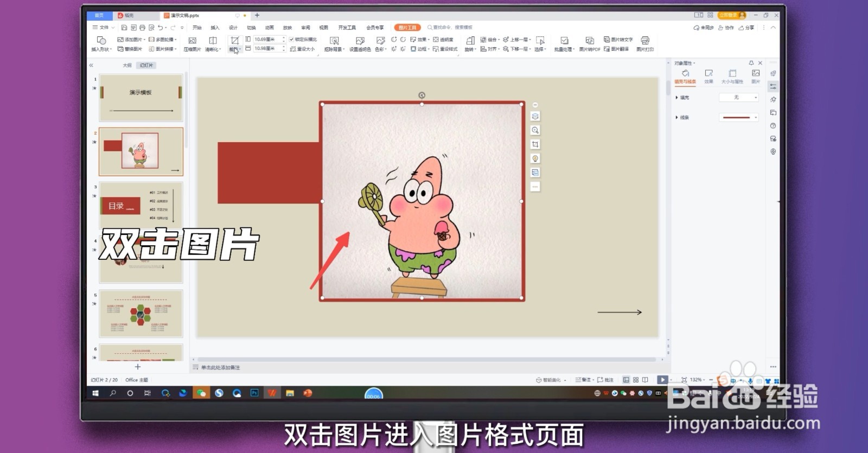Open 下移一层 send backward dropdown

[516, 49]
